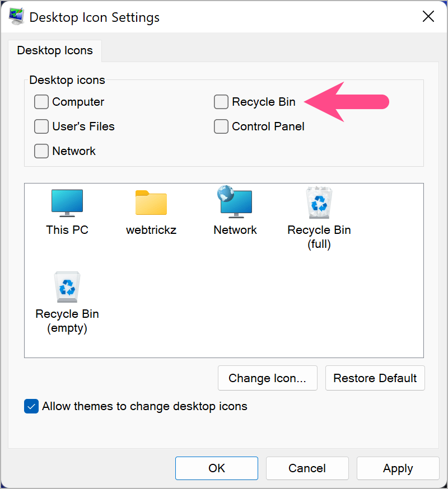Enable the Recycle Bin checkbox

[221, 102]
